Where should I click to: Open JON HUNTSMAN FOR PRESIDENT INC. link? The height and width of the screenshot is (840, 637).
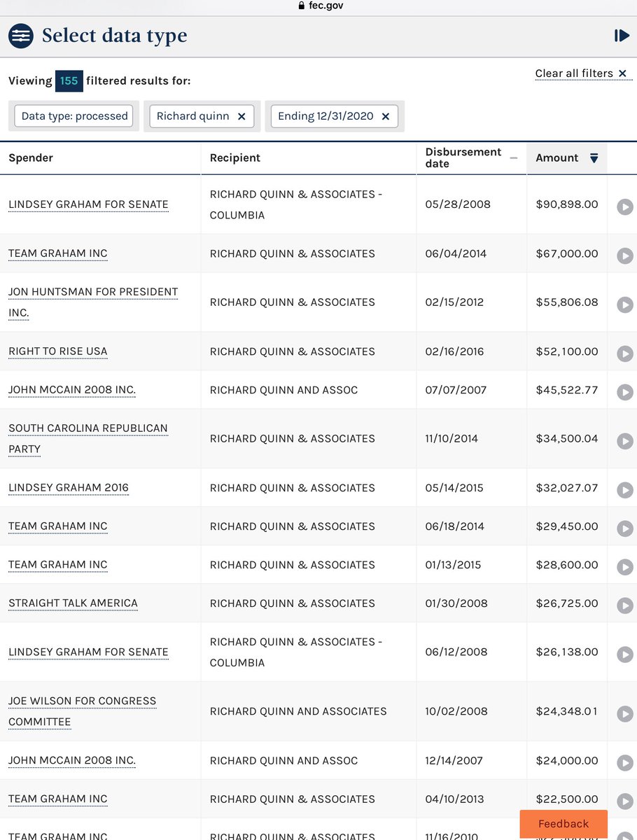coord(93,302)
